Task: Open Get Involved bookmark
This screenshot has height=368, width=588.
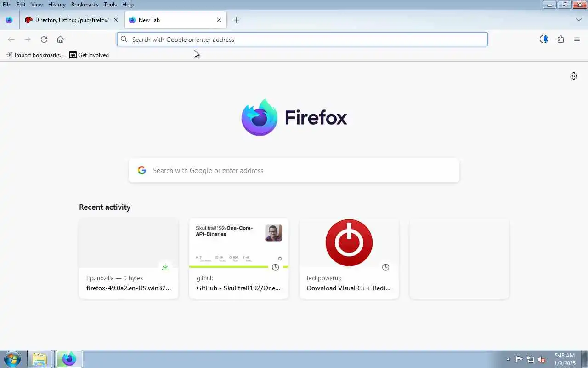Action: click(x=89, y=55)
